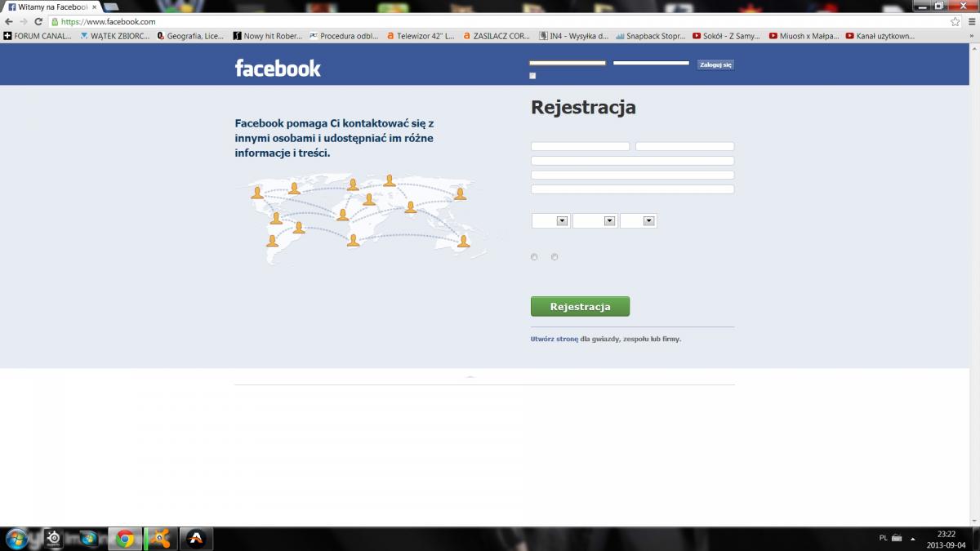Open the 'Miuosh x Małpa...' YouTube bookmark
The width and height of the screenshot is (980, 551).
pos(804,36)
